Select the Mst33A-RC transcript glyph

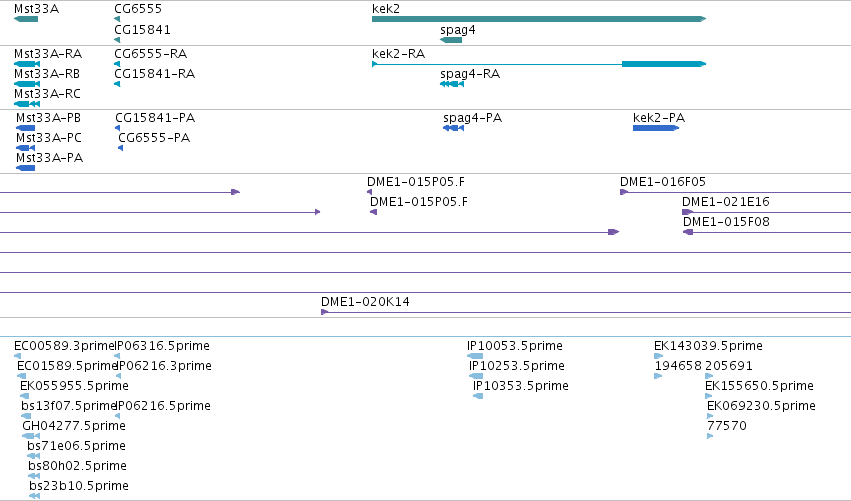[27, 104]
